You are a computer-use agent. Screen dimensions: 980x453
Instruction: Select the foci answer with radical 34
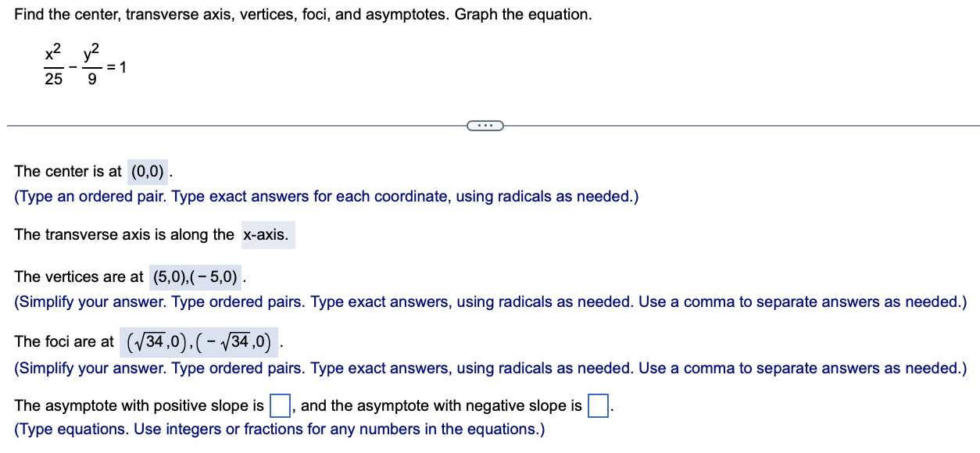[198, 341]
